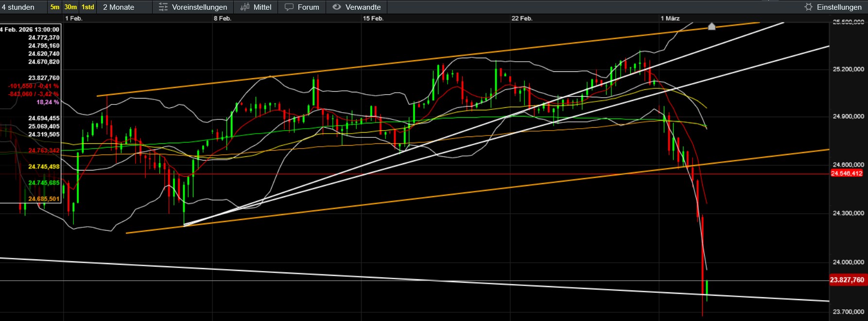868x321 pixels.
Task: Click the Mittel candlestick chart icon
Action: pos(245,7)
